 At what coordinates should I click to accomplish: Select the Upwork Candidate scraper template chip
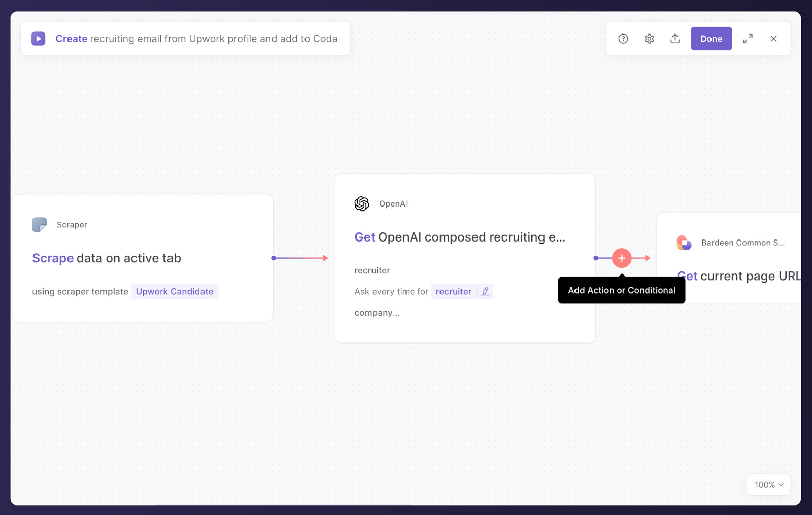click(x=175, y=291)
